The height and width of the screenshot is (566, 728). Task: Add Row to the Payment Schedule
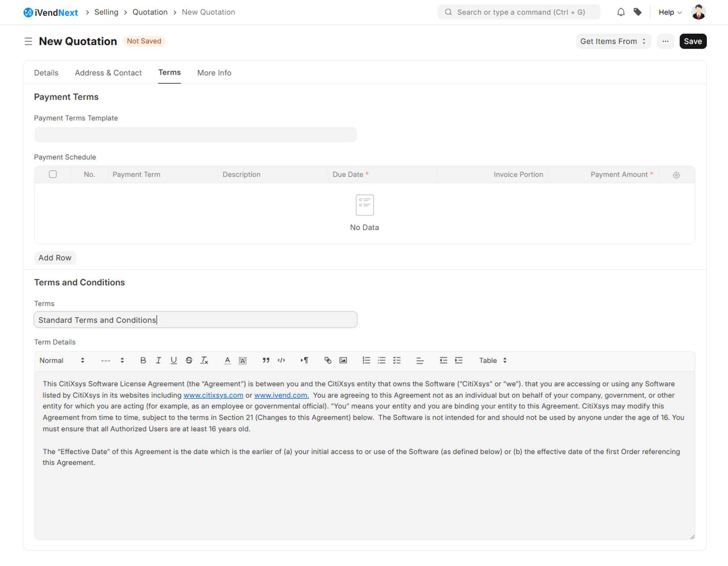(55, 258)
